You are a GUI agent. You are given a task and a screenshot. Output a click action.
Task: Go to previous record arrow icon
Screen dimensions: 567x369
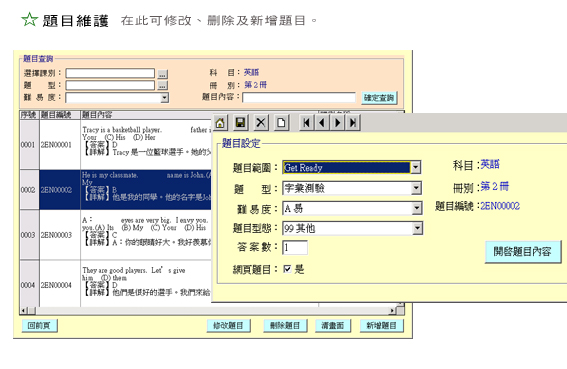[322, 123]
